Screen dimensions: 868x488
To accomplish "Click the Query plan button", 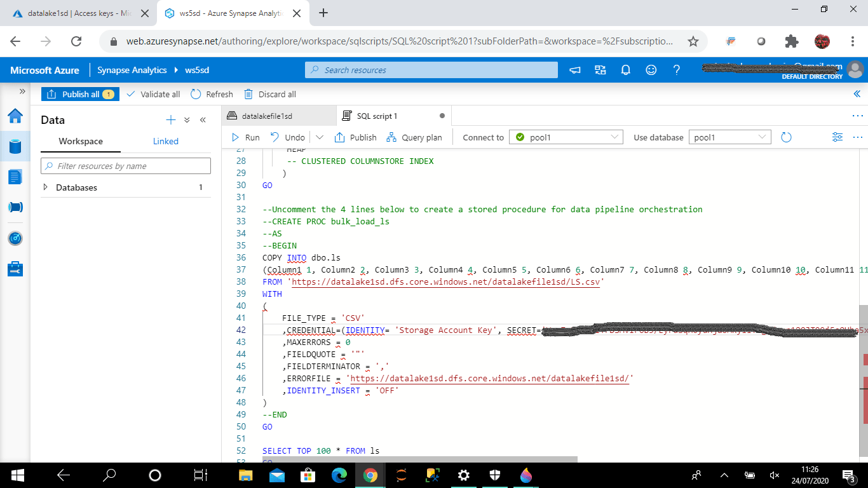I will [x=414, y=137].
